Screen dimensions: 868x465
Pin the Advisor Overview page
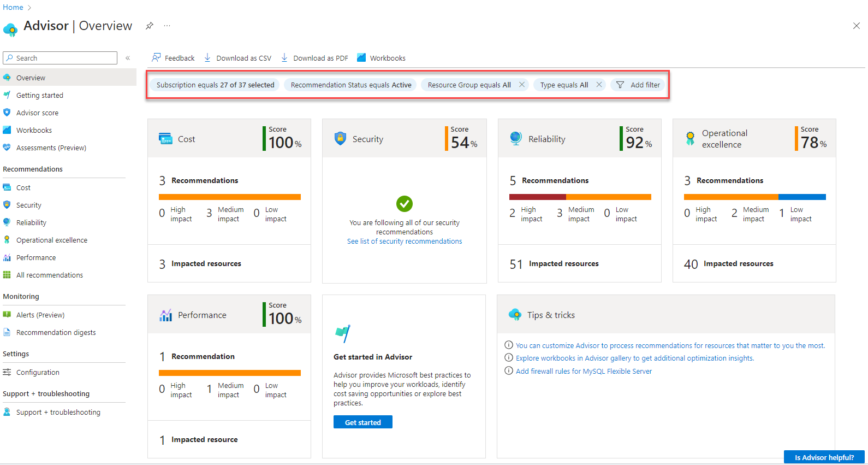(x=150, y=26)
